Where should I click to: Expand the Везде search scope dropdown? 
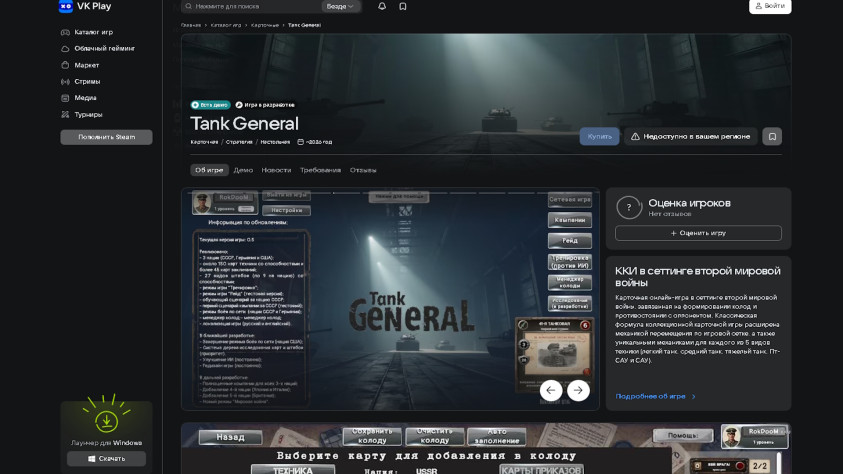click(x=341, y=6)
